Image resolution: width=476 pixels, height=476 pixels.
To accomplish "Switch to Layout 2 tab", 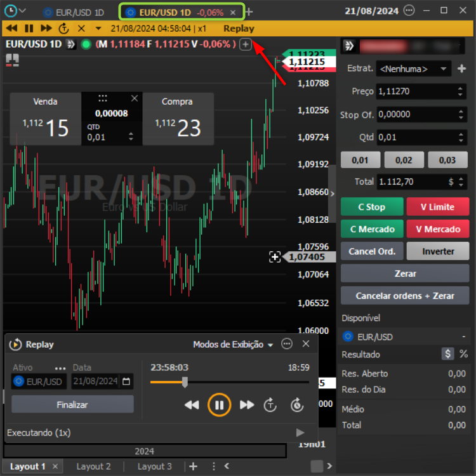I will click(93, 466).
